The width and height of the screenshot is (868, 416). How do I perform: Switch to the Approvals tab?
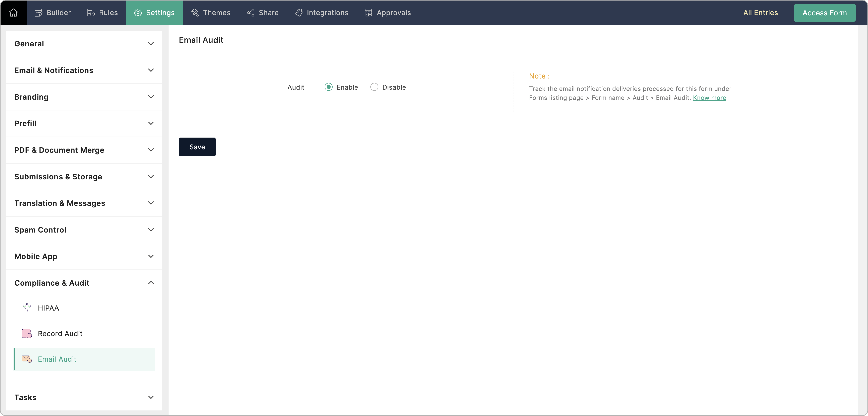[x=388, y=12]
